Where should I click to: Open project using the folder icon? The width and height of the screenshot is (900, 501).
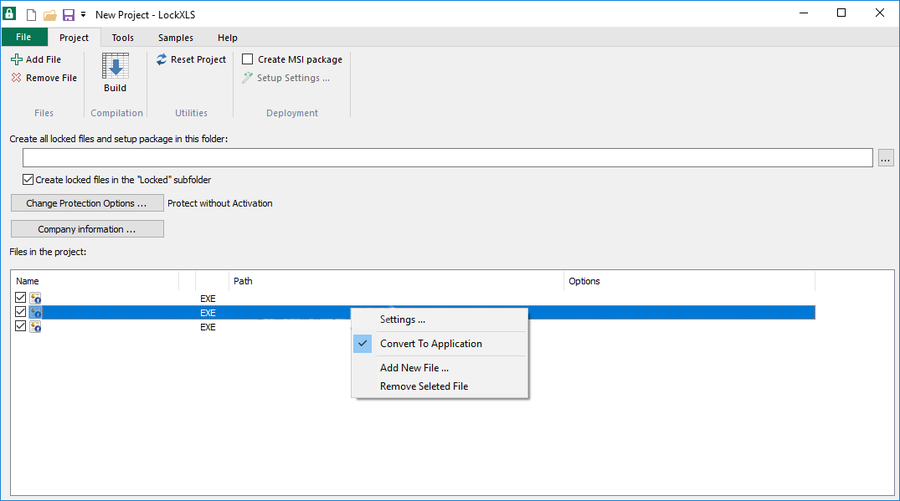pos(49,14)
